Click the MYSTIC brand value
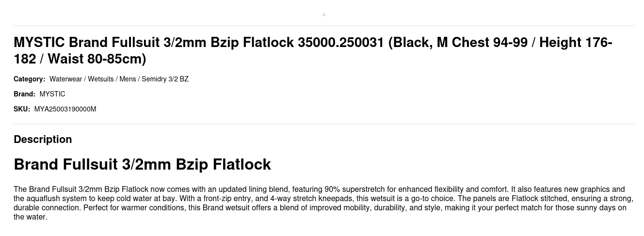Screen dimensions: 644x236 click(52, 94)
